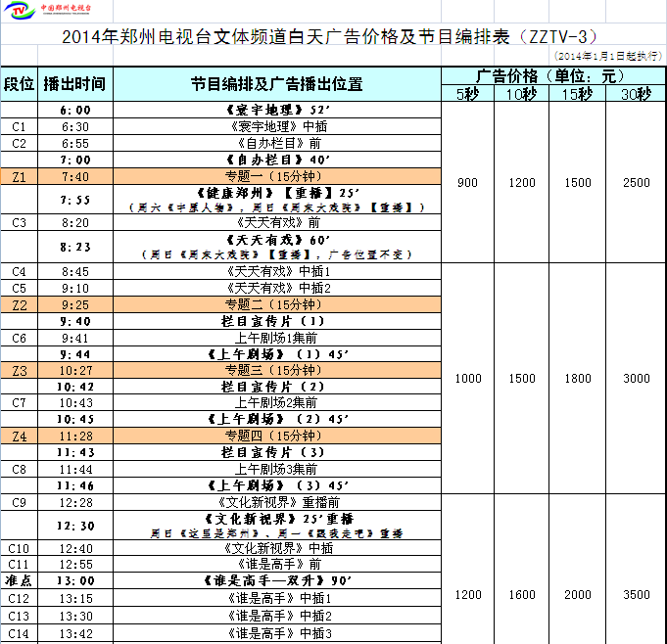The height and width of the screenshot is (644, 667).
Task: Select the '上午剧场2集前' cell
Action: pyautogui.click(x=277, y=402)
